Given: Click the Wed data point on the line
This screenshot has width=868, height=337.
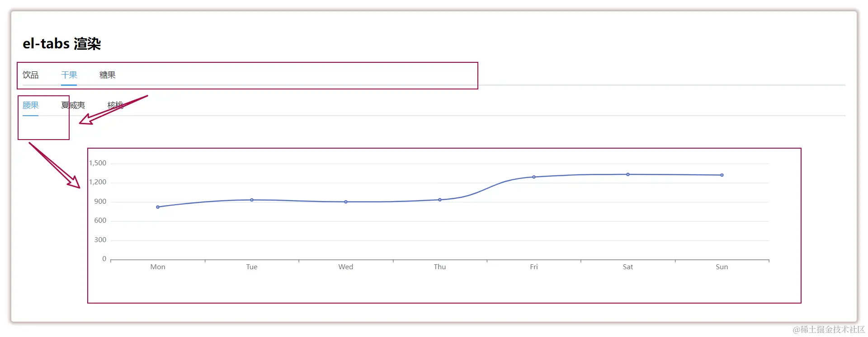Looking at the screenshot, I should (x=346, y=202).
